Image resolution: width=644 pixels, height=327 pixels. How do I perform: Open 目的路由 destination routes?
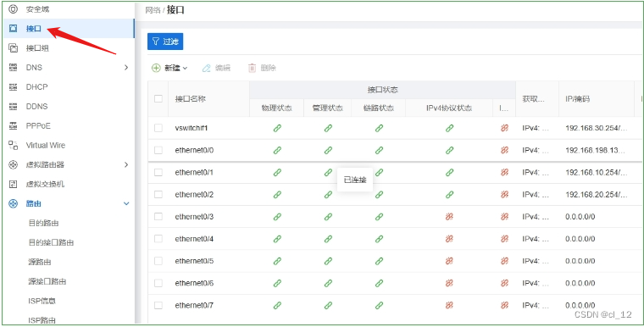43,223
